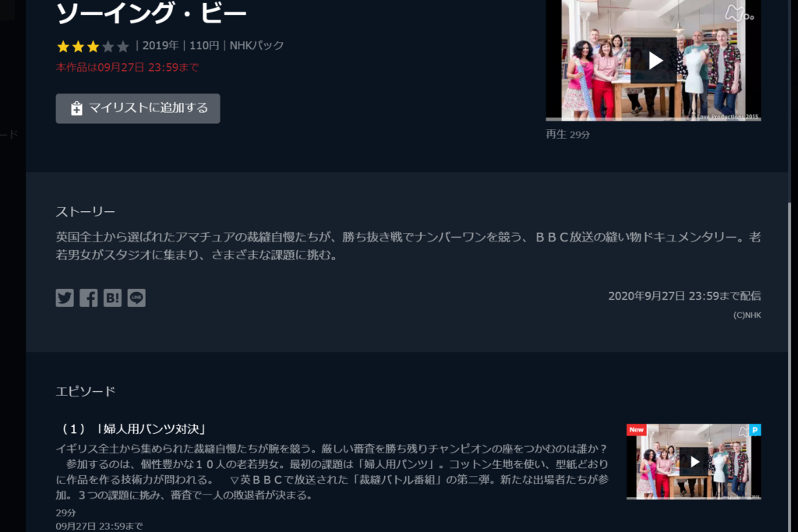Share the show via LINE icon
This screenshot has width=798, height=532.
tap(136, 298)
